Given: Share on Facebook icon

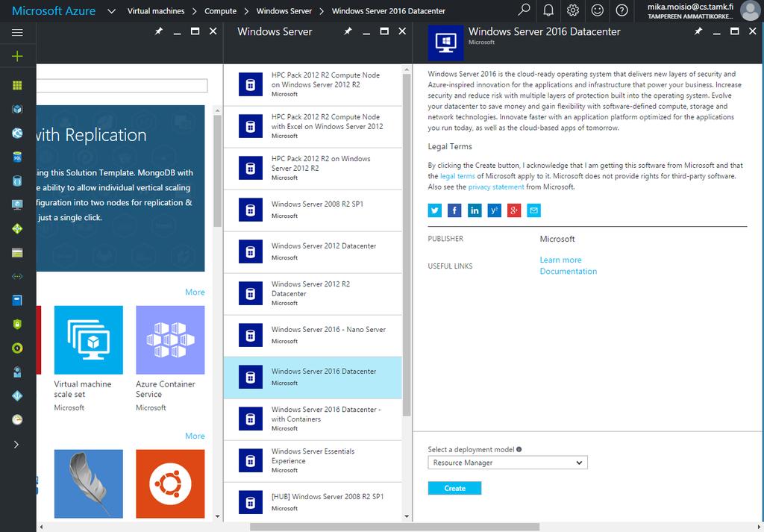Looking at the screenshot, I should tap(454, 210).
